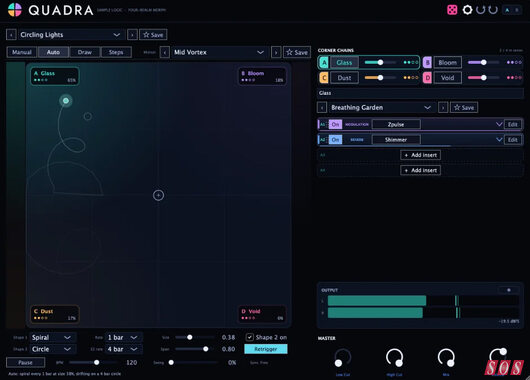
Task: Click Void chain slot dots indicator
Action: (514, 78)
